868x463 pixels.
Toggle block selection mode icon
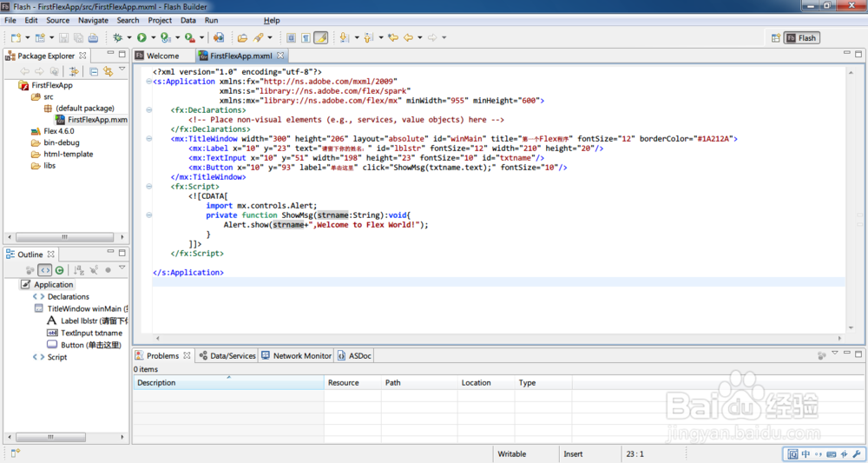291,37
